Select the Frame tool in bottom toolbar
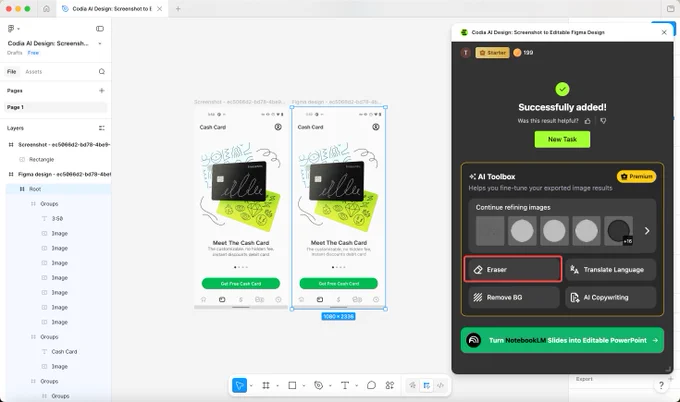 coord(266,385)
